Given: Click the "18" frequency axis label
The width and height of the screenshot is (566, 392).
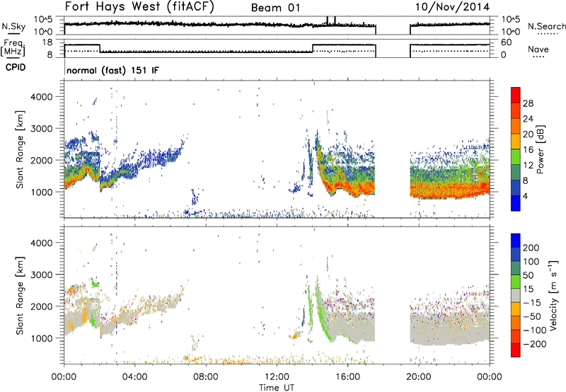Looking at the screenshot, I should pyautogui.click(x=47, y=42).
